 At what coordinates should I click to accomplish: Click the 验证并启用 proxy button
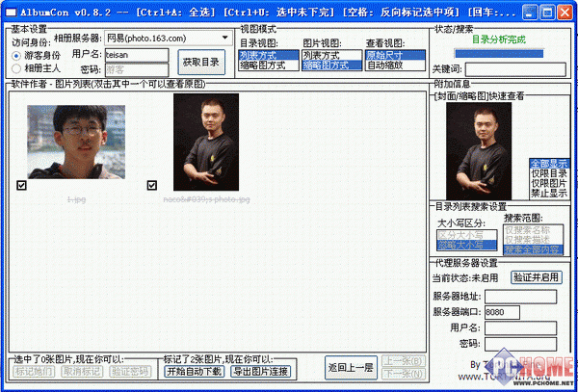[536, 277]
